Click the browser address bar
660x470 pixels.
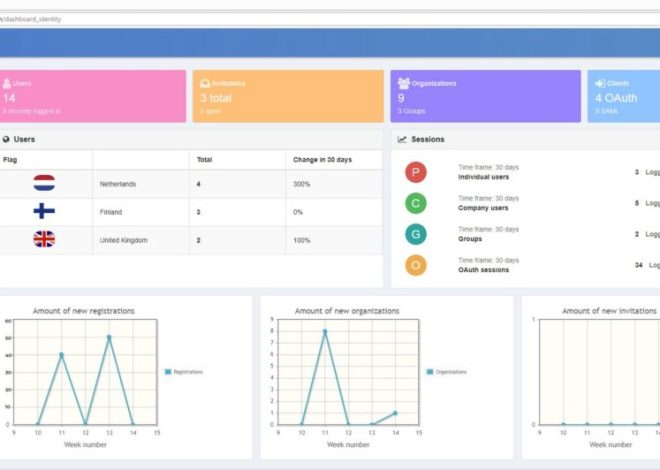(330, 19)
